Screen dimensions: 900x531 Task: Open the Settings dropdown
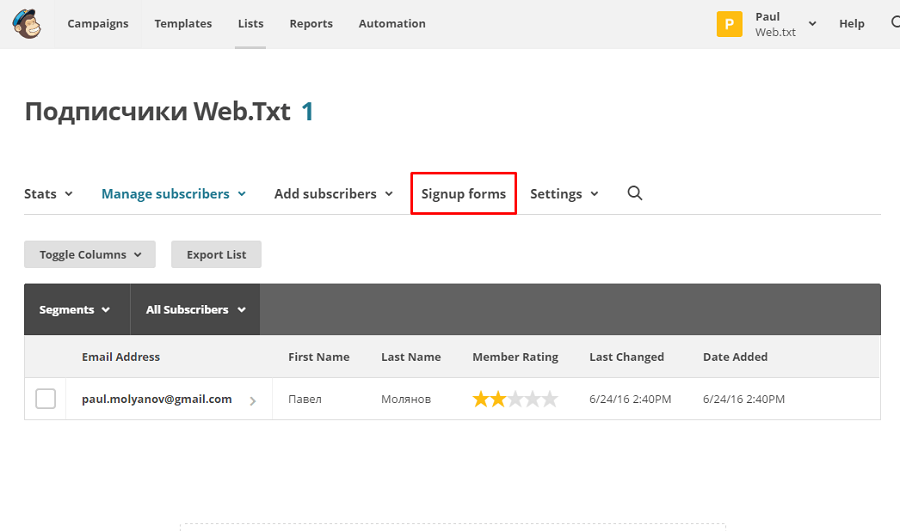coord(564,194)
